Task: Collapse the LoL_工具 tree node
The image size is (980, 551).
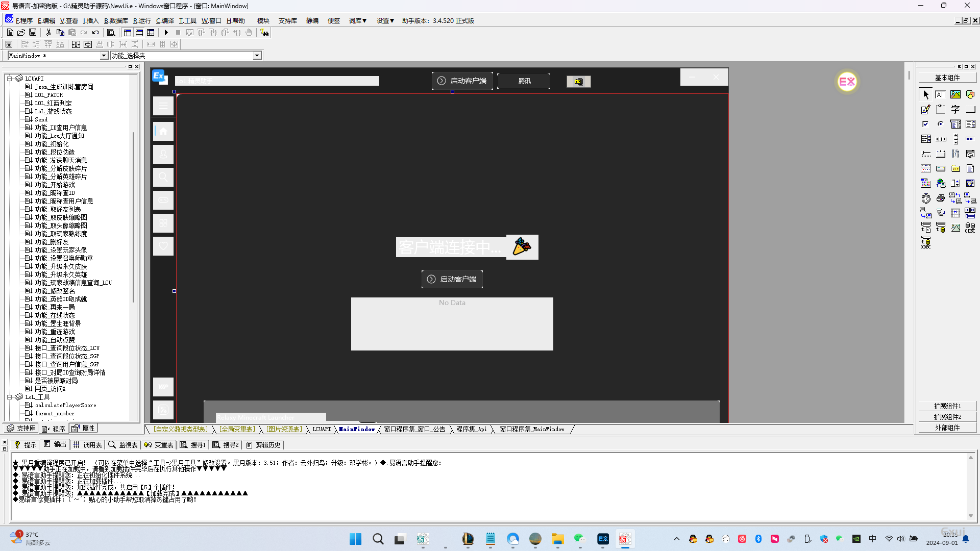Action: pos(9,397)
